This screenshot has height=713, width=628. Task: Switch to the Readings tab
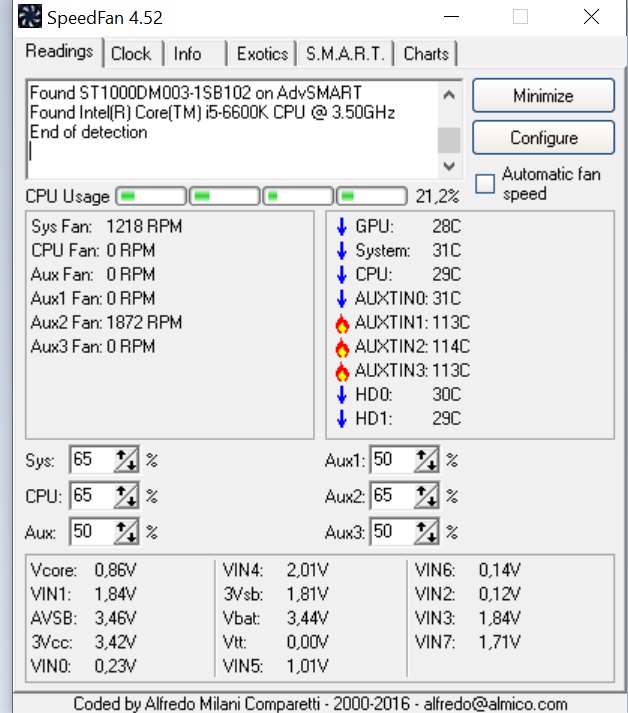click(59, 51)
